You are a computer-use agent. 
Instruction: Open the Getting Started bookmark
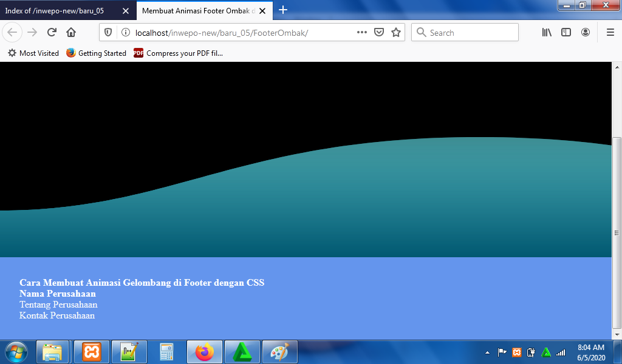click(x=96, y=53)
